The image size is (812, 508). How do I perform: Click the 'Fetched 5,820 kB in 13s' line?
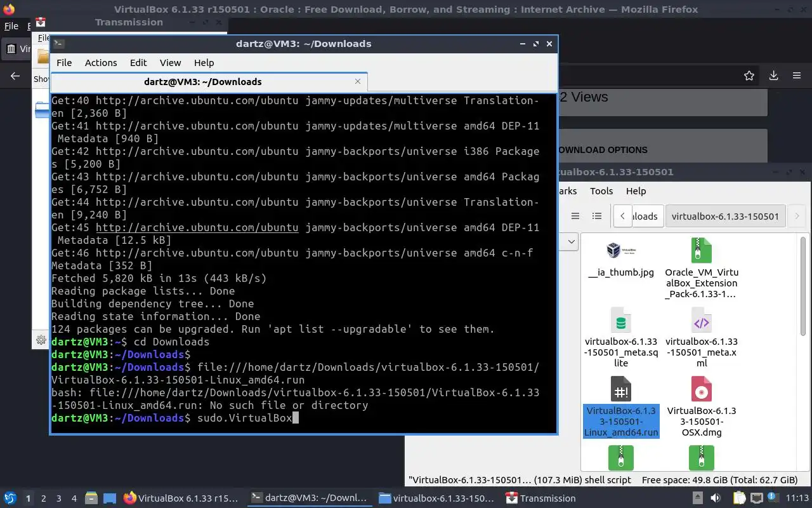click(x=159, y=278)
